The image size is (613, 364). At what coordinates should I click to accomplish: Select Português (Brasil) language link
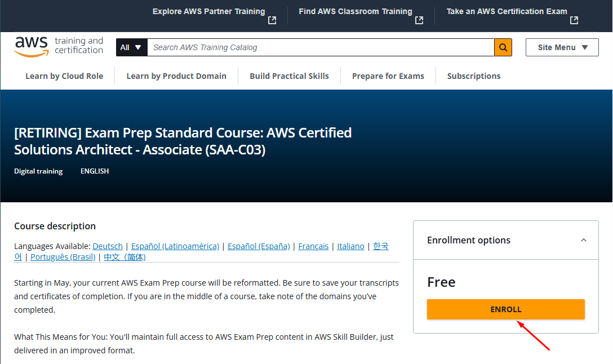63,257
